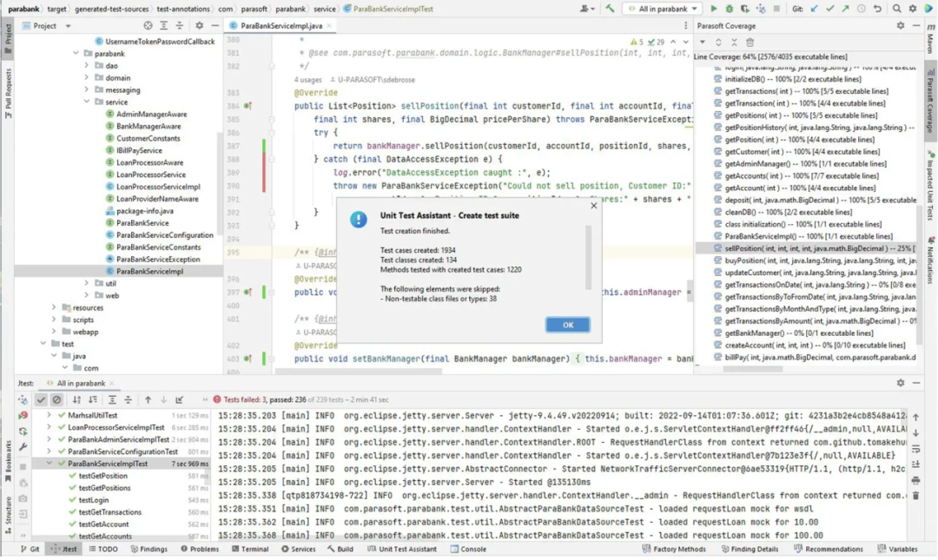Click the dialog's vertical scrollbar
Viewport: 938px width, 560px height.
click(x=589, y=257)
